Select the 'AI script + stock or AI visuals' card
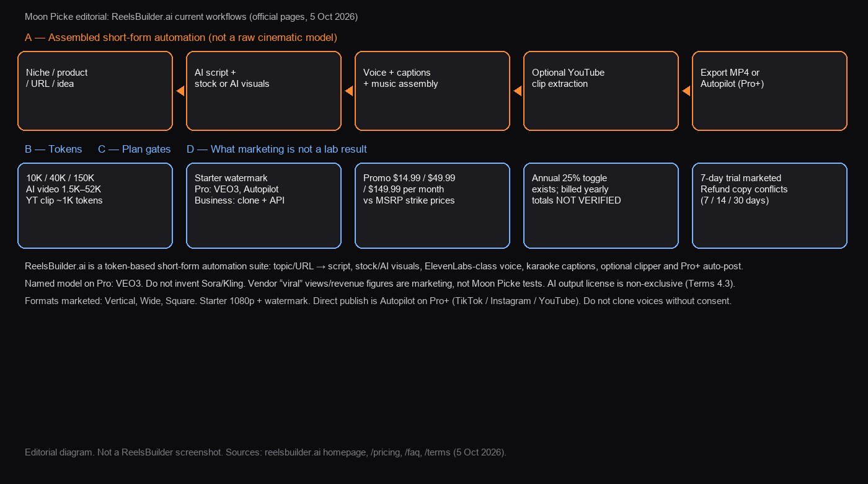 (x=263, y=91)
